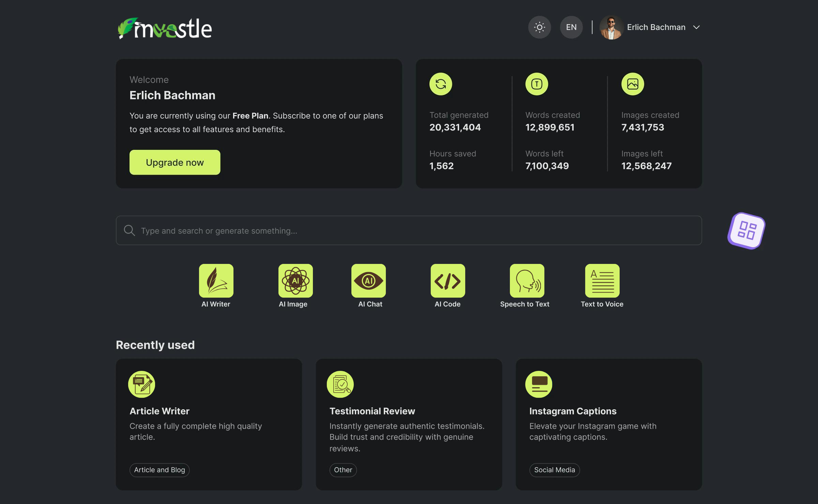Viewport: 818px width, 504px height.
Task: Click the Upgrade Now button
Action: [x=175, y=162]
